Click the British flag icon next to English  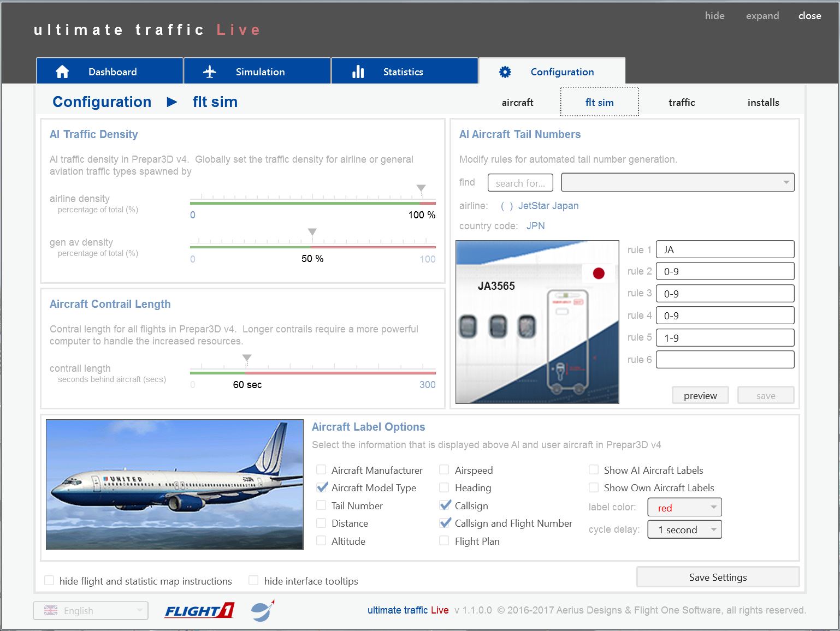point(51,610)
